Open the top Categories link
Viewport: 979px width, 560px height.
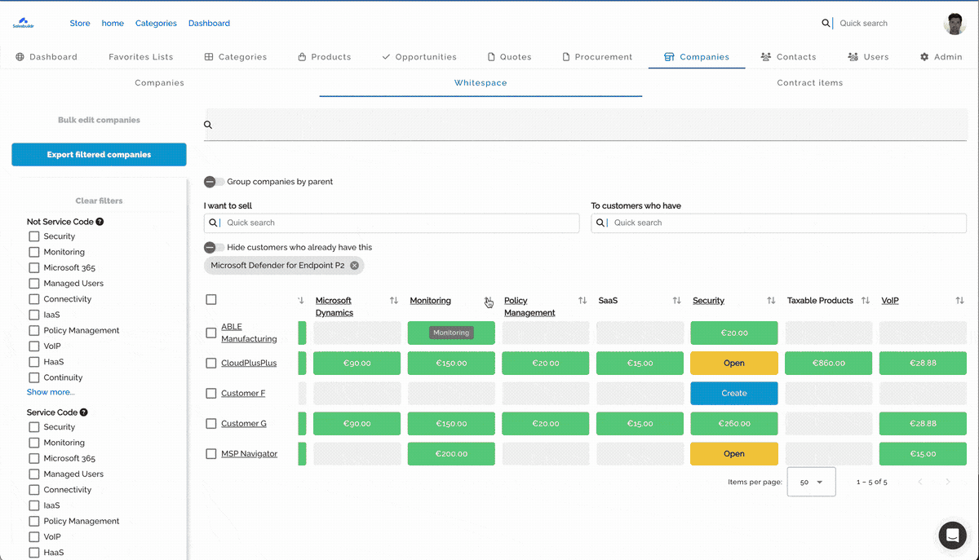pyautogui.click(x=156, y=24)
